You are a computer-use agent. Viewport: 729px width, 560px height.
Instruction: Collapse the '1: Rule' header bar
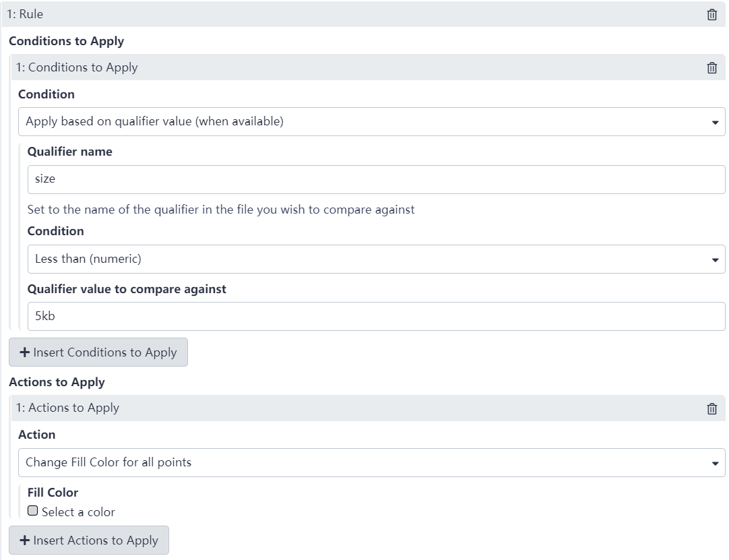click(x=337, y=14)
